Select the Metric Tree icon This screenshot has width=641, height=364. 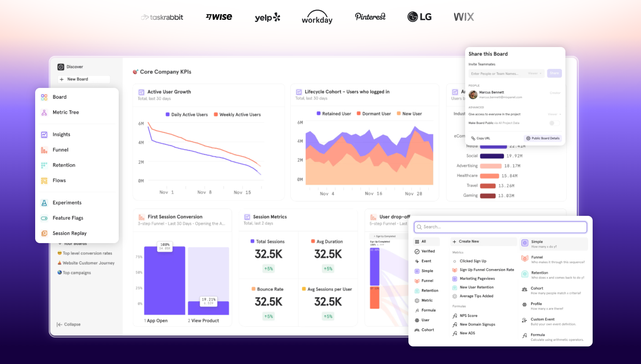[44, 113]
